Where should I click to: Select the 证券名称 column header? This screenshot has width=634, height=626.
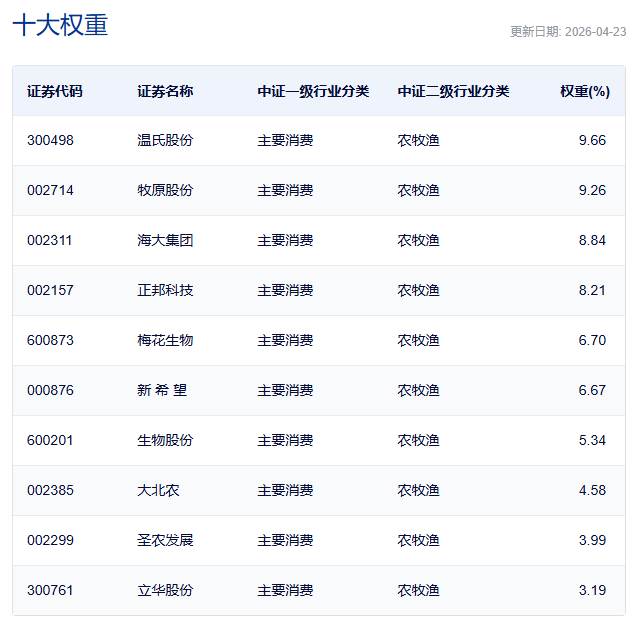(x=165, y=91)
